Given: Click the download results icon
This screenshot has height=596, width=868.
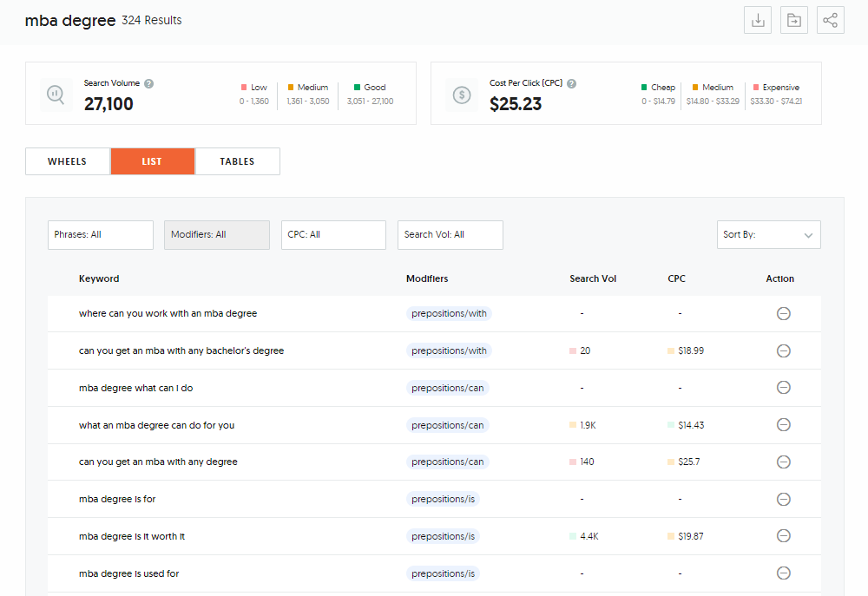Looking at the screenshot, I should 757,20.
